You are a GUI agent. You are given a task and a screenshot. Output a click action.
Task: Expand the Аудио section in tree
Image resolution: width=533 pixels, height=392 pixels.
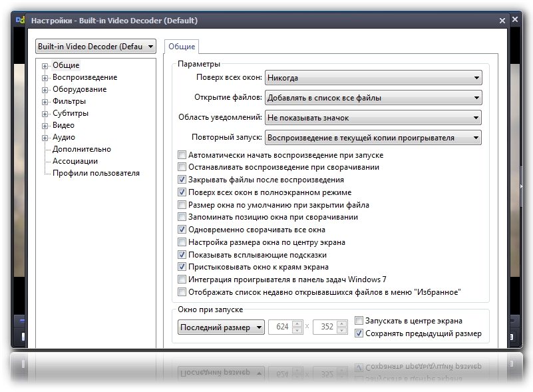click(x=45, y=138)
